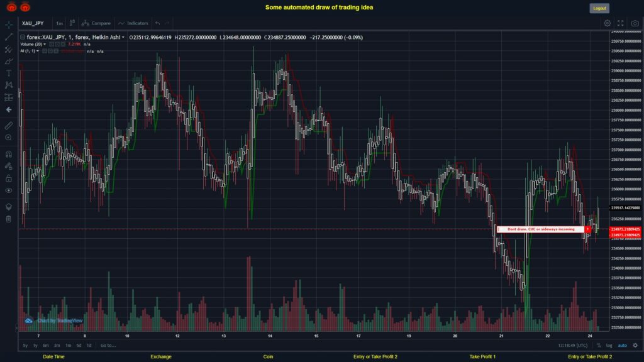Select the crosshair cursor tool
The image size is (644, 362).
(x=9, y=25)
